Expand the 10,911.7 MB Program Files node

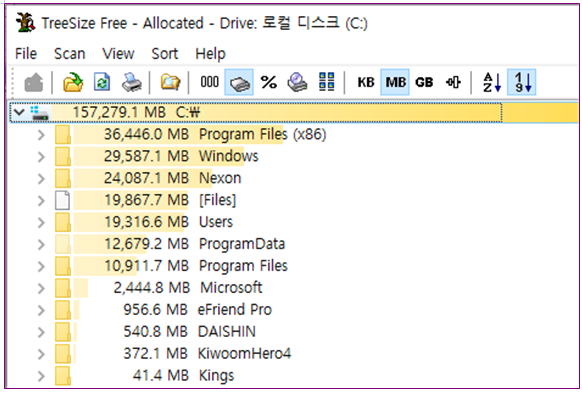click(x=41, y=266)
